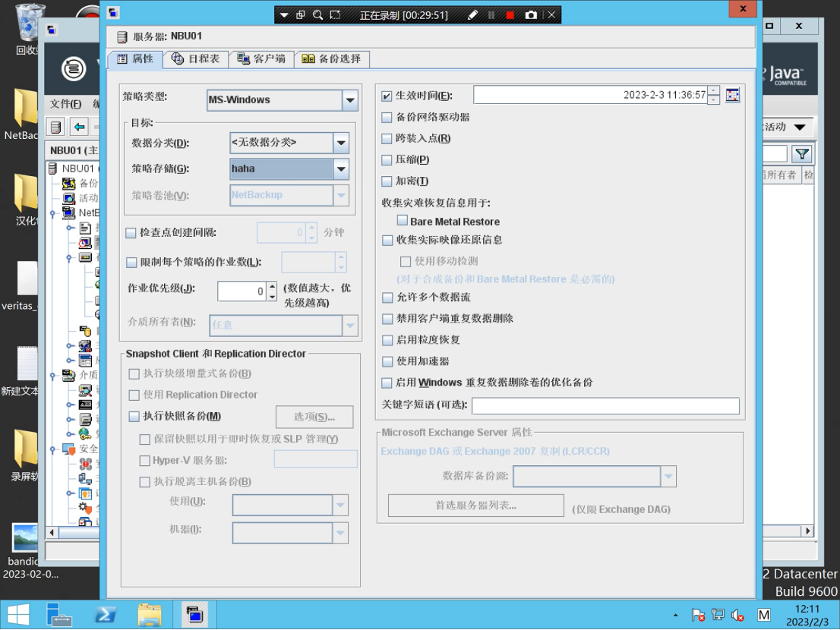
Task: Click the 首选服务器列表 button
Action: 475,505
